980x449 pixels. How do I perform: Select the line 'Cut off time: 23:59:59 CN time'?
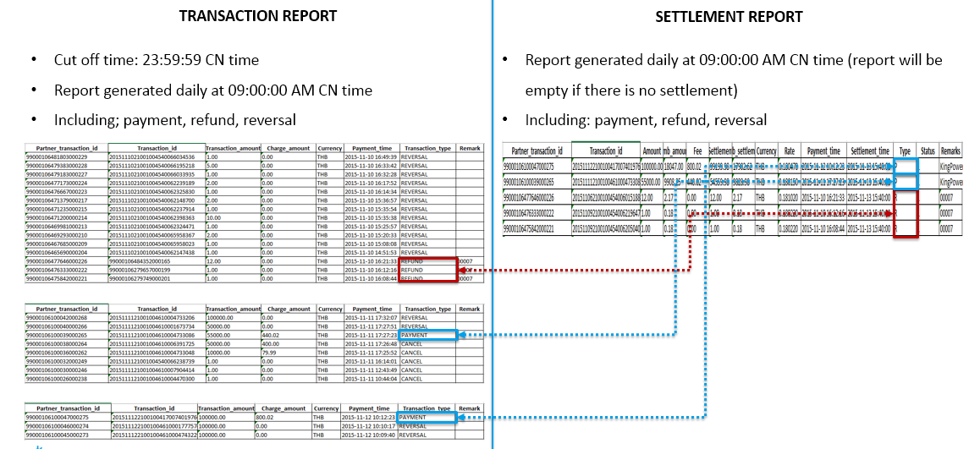pyautogui.click(x=157, y=60)
